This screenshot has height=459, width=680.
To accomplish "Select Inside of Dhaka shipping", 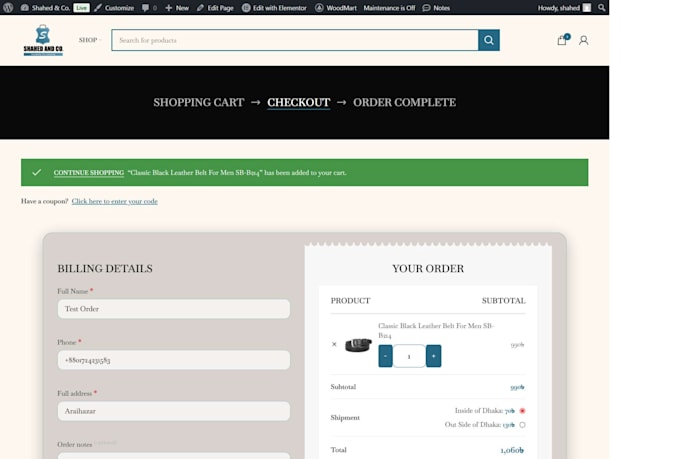I will tap(522, 411).
